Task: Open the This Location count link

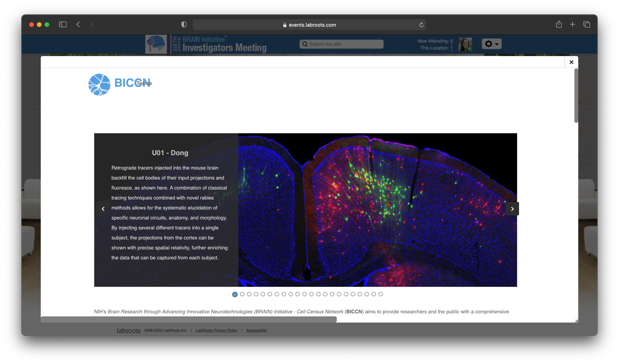Action: 451,48
